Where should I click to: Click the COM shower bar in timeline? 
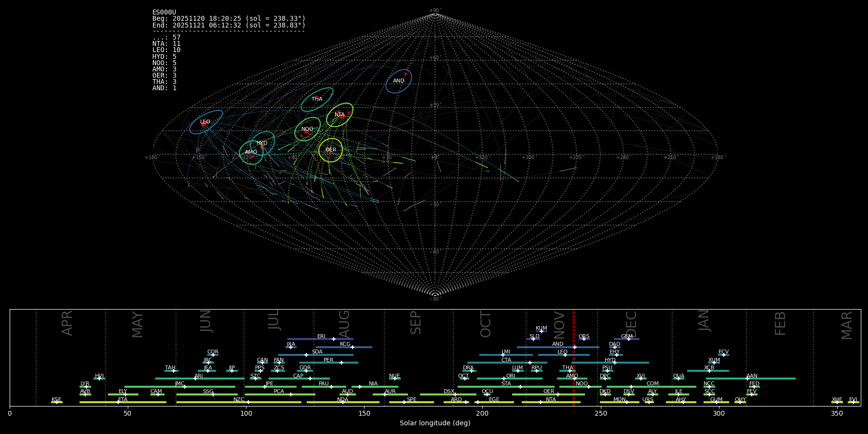coord(651,387)
